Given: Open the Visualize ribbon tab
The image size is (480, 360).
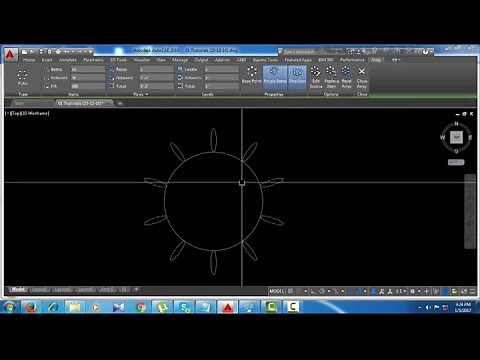Looking at the screenshot, I should pyautogui.click(x=142, y=60).
